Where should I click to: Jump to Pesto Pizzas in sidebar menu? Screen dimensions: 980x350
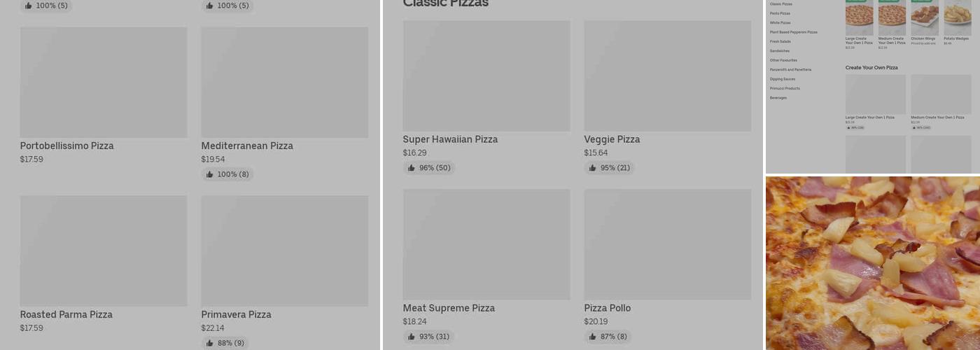[780, 13]
